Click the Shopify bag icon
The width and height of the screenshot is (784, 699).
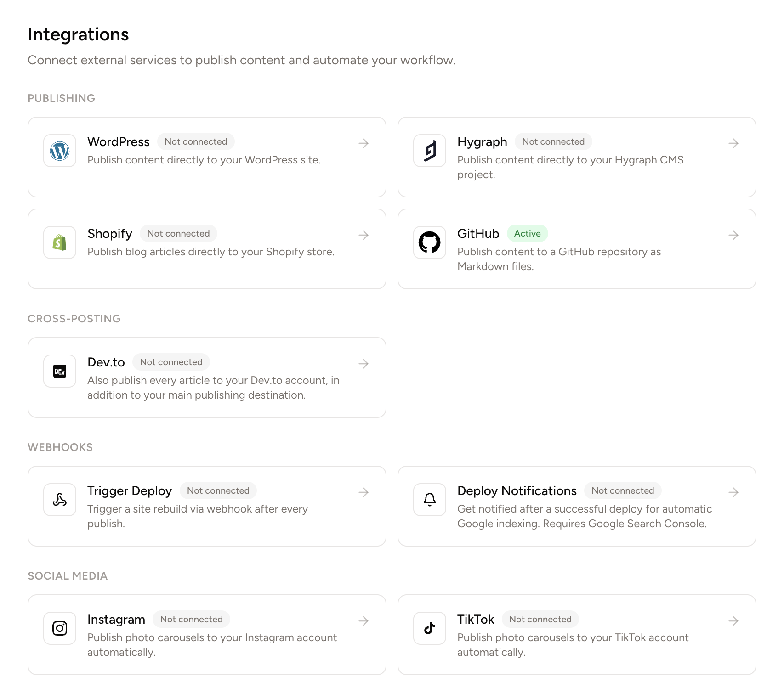pyautogui.click(x=60, y=242)
